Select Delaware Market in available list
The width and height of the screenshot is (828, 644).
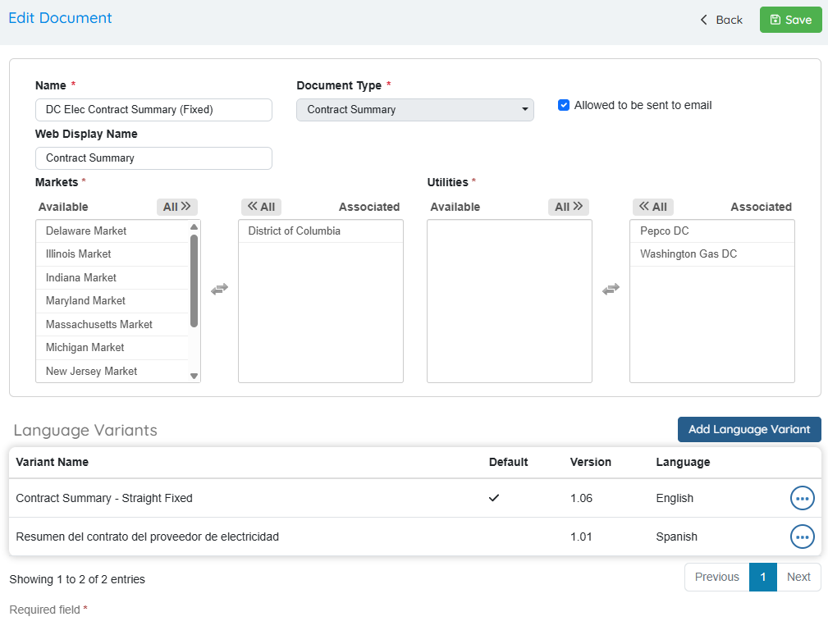112,231
